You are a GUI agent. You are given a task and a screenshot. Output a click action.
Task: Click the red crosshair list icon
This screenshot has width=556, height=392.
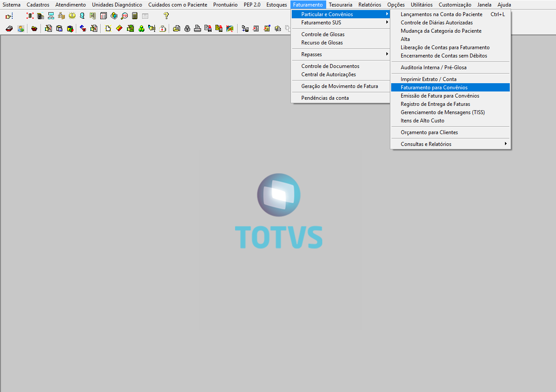(x=30, y=16)
